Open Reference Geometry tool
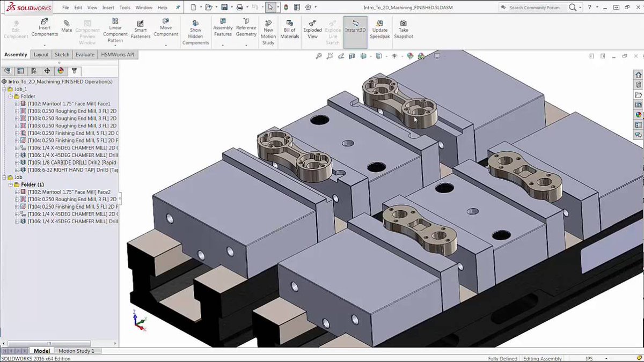The image size is (644, 362). click(246, 28)
